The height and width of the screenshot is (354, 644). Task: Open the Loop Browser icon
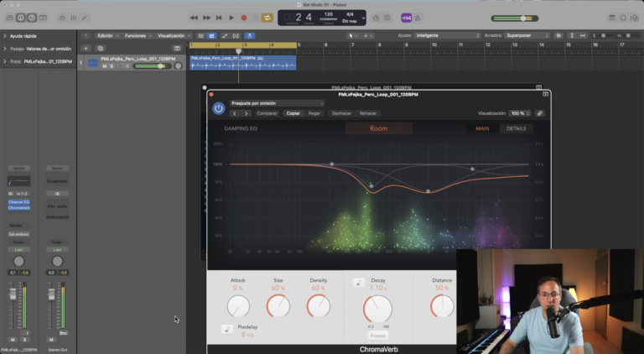(623, 18)
